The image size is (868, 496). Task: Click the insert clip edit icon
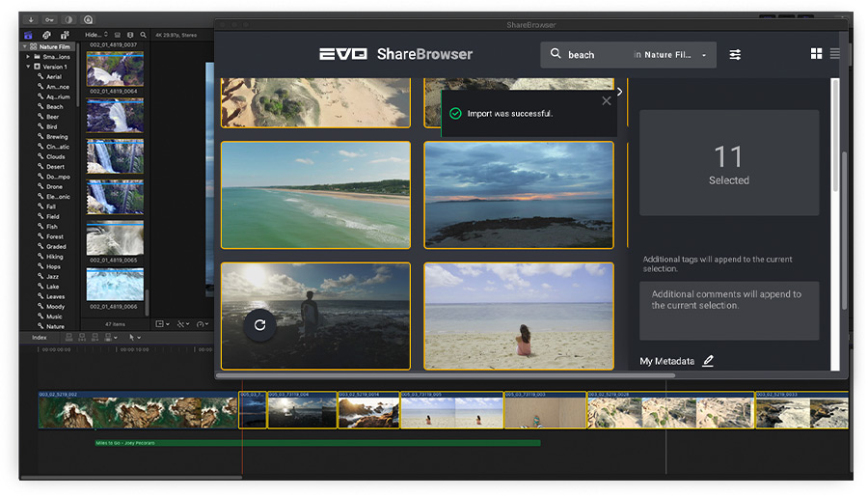[x=82, y=337]
